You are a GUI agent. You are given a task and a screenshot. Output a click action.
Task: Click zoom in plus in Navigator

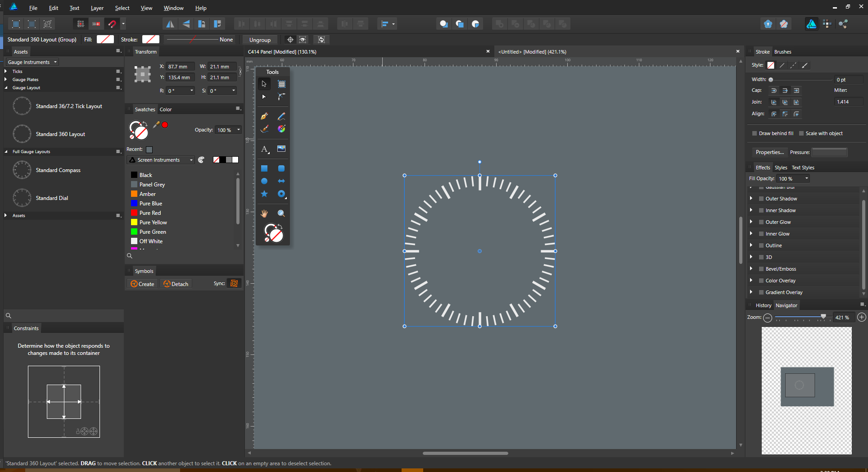[862, 318]
